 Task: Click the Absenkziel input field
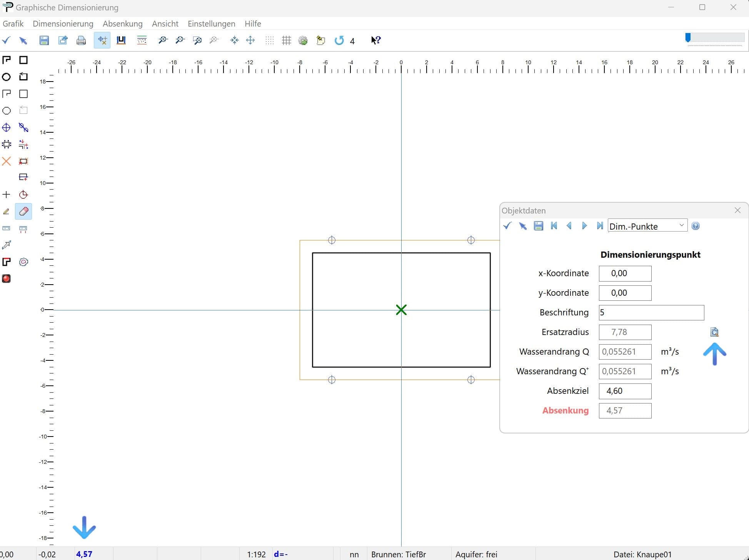tap(625, 391)
